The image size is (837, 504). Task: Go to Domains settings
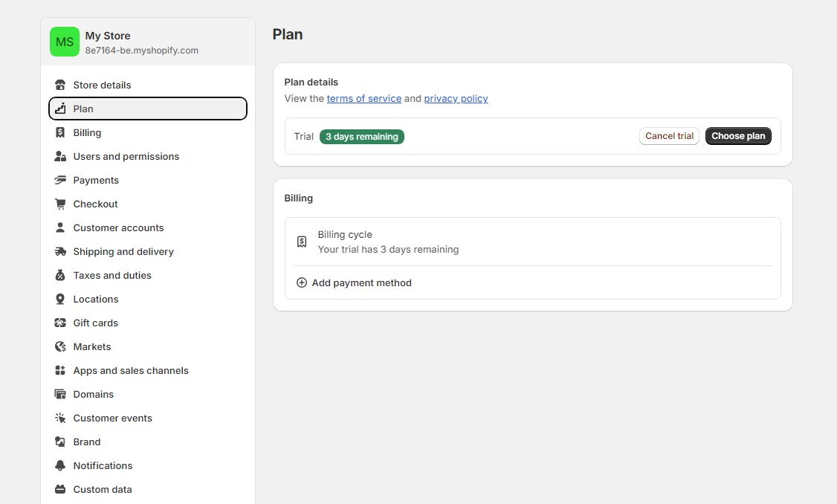(148, 394)
